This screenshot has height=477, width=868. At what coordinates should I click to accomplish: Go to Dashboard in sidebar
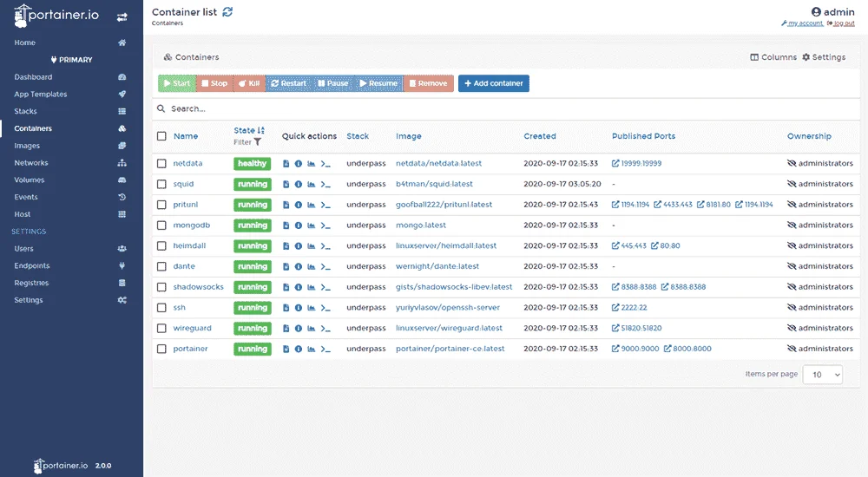[x=33, y=77]
